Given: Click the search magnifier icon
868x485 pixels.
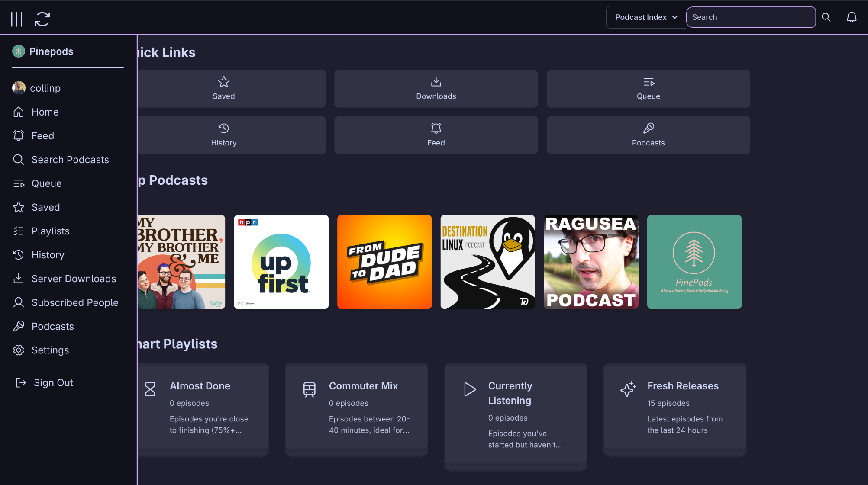Looking at the screenshot, I should pos(826,17).
